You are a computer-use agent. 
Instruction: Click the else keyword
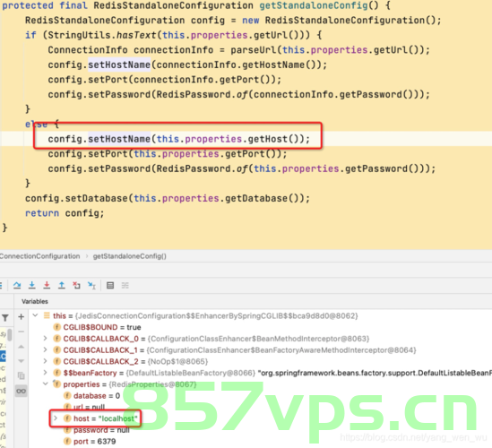(x=37, y=125)
